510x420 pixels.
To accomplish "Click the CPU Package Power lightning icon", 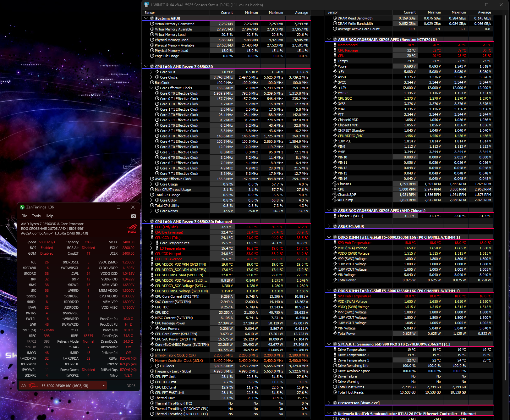I will click(x=152, y=323).
